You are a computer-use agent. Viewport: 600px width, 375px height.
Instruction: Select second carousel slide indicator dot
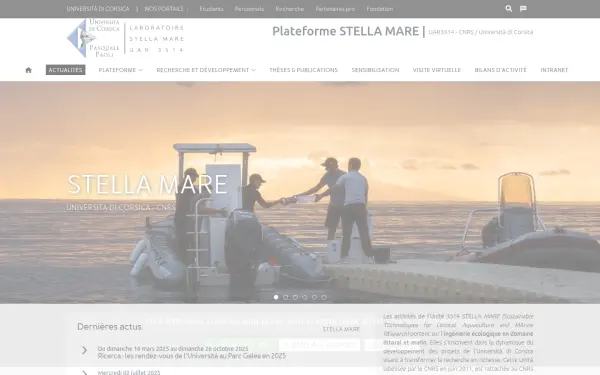click(285, 297)
